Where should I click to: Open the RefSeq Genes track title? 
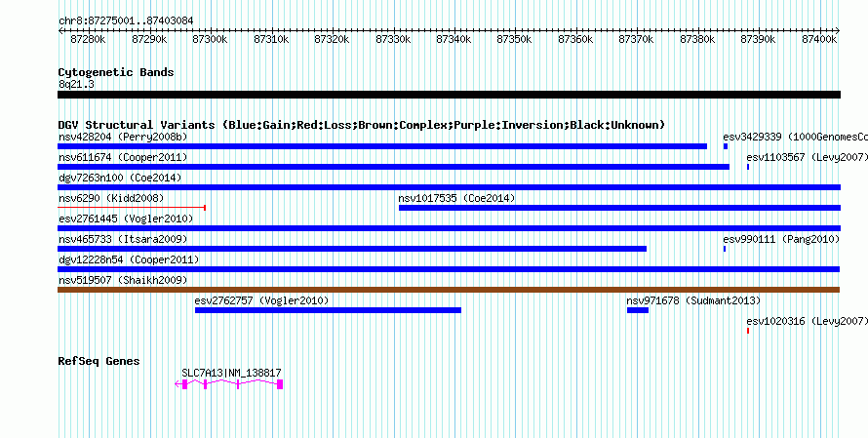pos(99,362)
